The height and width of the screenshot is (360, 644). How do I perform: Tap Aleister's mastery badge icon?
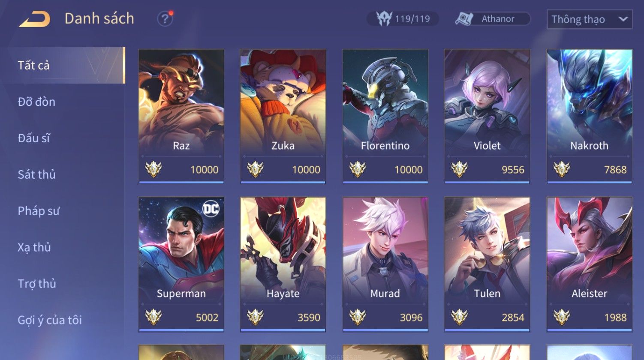(x=561, y=317)
